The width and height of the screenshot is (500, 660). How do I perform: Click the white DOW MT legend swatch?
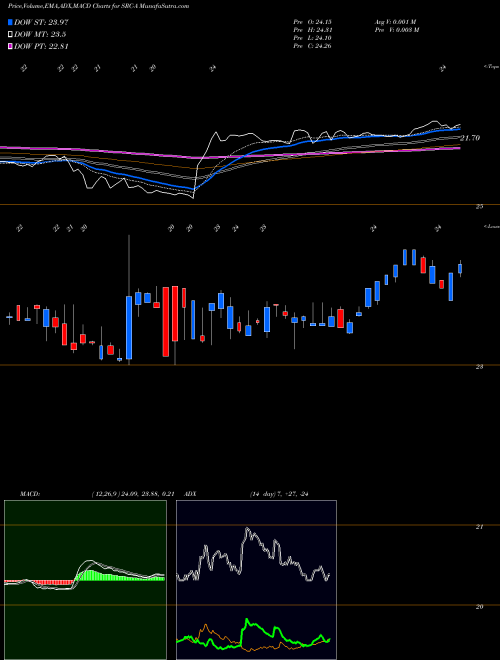point(10,35)
